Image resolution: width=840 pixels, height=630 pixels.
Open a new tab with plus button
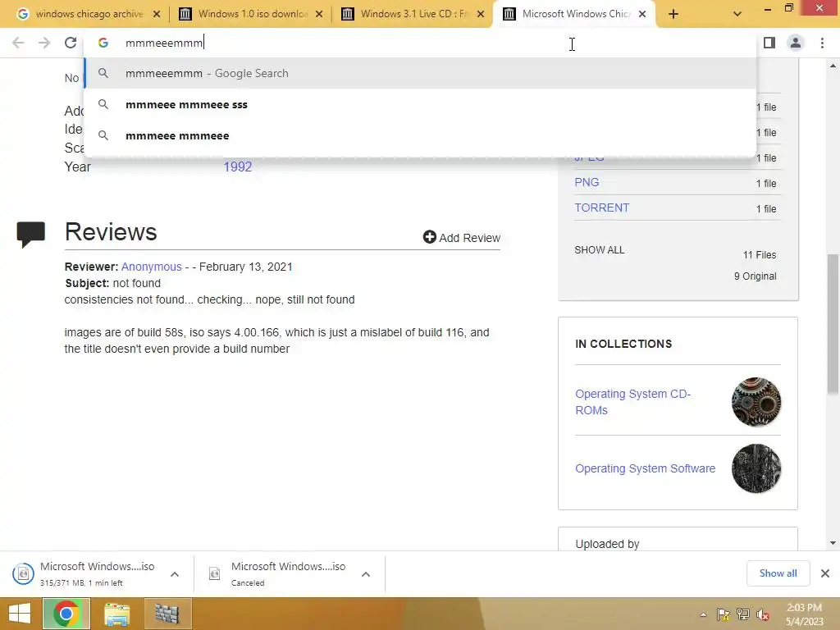(x=673, y=15)
